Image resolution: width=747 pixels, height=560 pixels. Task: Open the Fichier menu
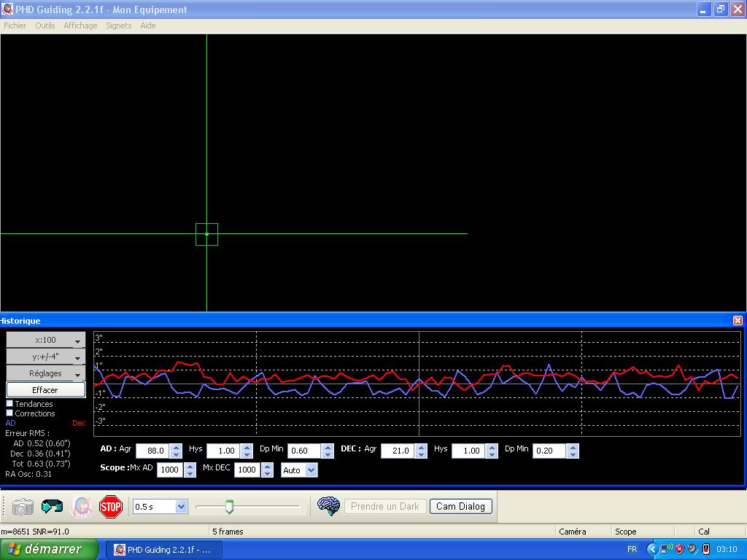15,26
